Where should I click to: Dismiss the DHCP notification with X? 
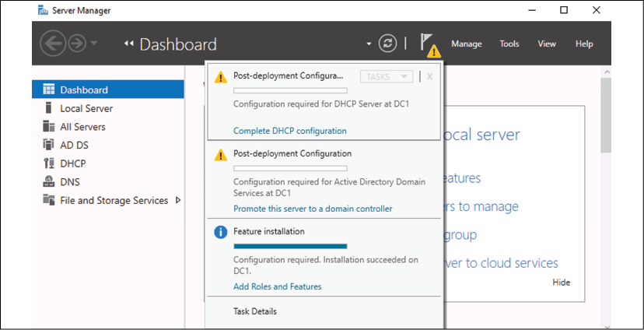point(429,76)
